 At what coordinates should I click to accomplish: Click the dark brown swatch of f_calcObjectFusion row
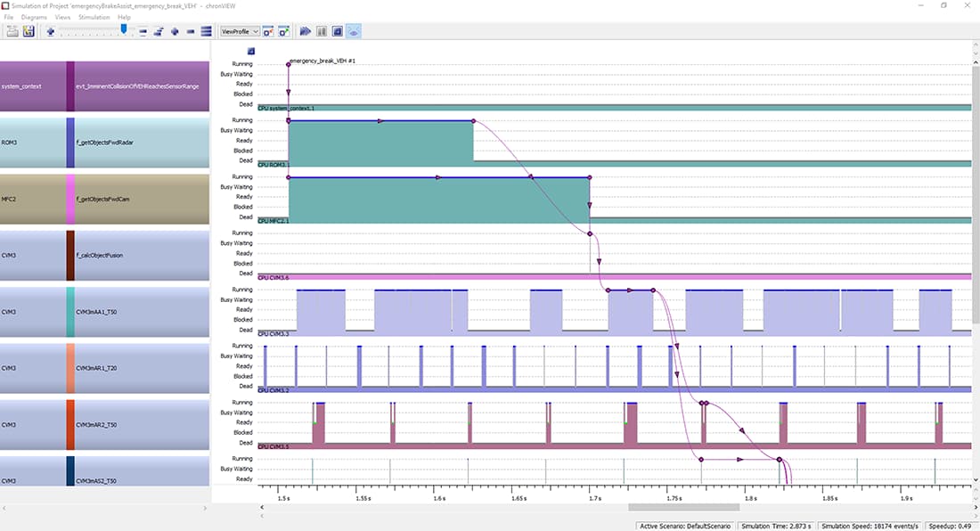pyautogui.click(x=70, y=256)
